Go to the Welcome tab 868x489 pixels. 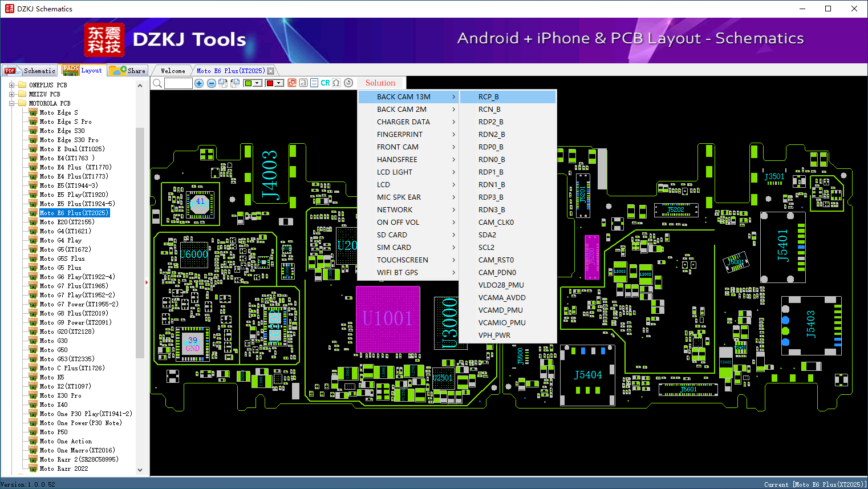pos(173,71)
